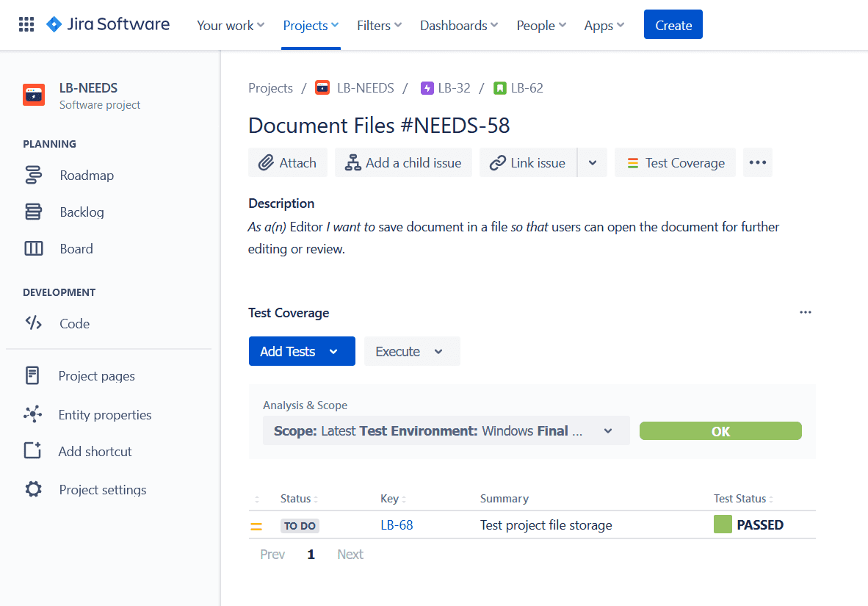Expand the Link issue dropdown arrow

click(593, 163)
